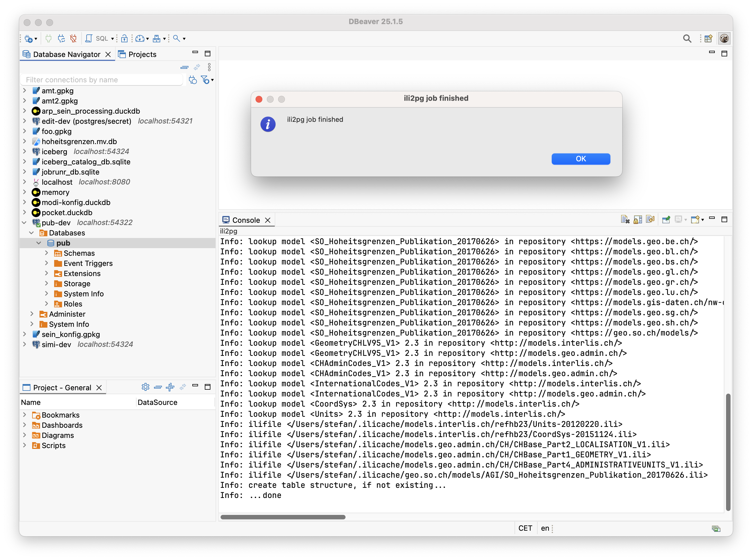Open the dropdown beside the Open Console icon
752x560 pixels.
click(x=703, y=220)
